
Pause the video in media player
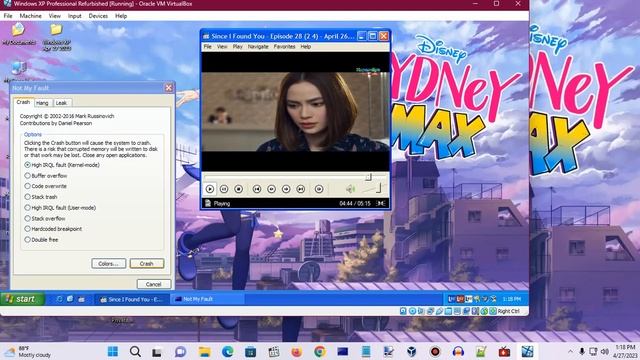[x=224, y=189]
